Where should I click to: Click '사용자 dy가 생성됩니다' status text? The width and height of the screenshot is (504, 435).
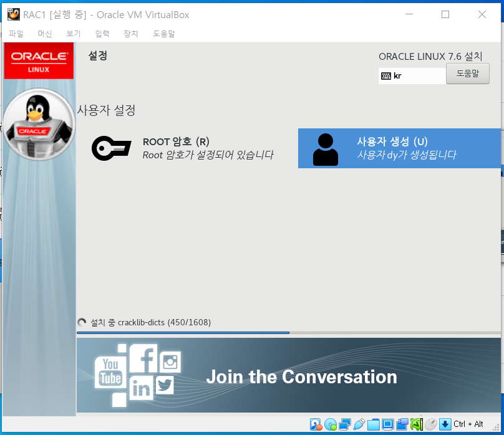click(x=407, y=155)
